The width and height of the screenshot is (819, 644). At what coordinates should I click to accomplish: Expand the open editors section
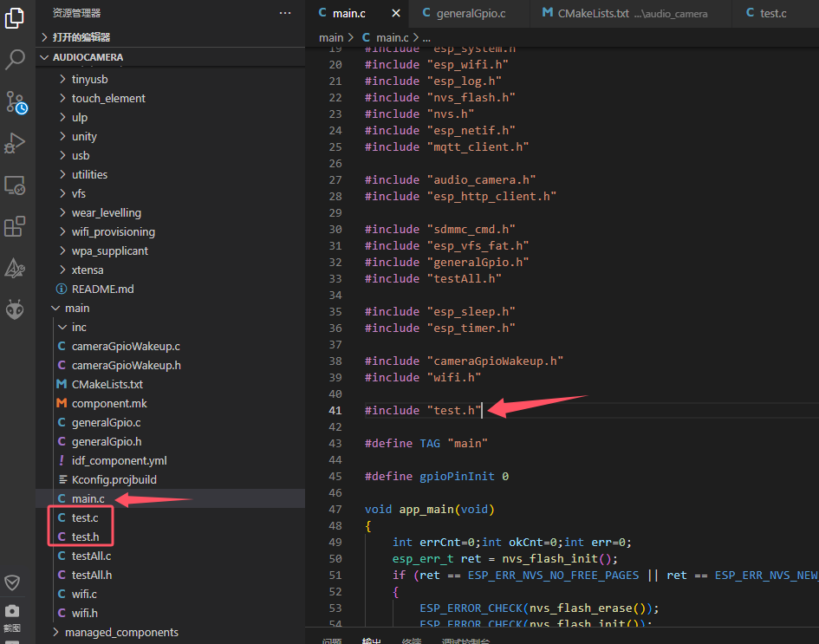(170, 37)
